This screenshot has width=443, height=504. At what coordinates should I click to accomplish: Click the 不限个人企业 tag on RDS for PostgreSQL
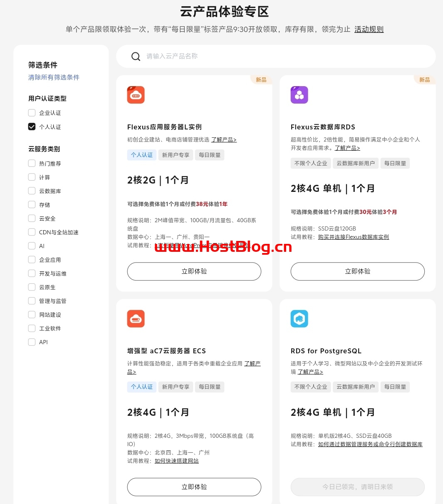pyautogui.click(x=311, y=387)
